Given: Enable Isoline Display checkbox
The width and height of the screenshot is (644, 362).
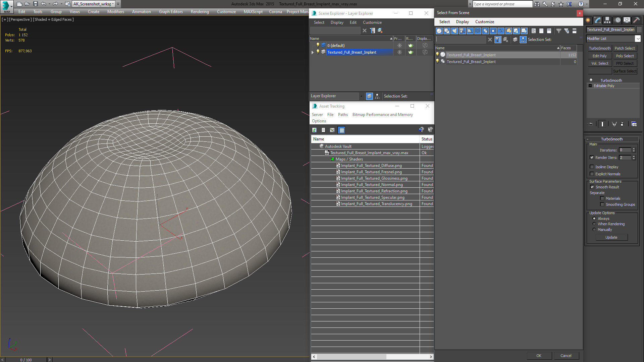Looking at the screenshot, I should pyautogui.click(x=592, y=167).
